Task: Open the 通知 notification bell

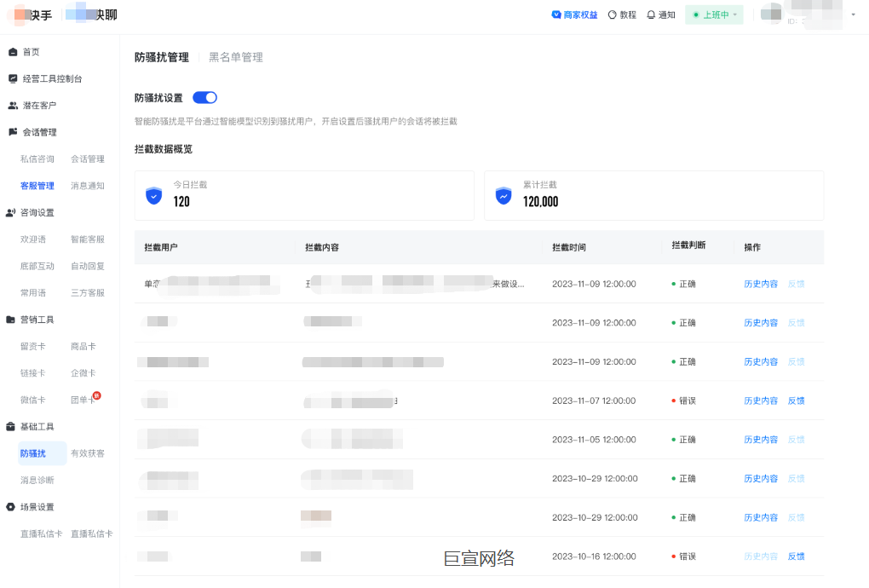Action: 652,14
